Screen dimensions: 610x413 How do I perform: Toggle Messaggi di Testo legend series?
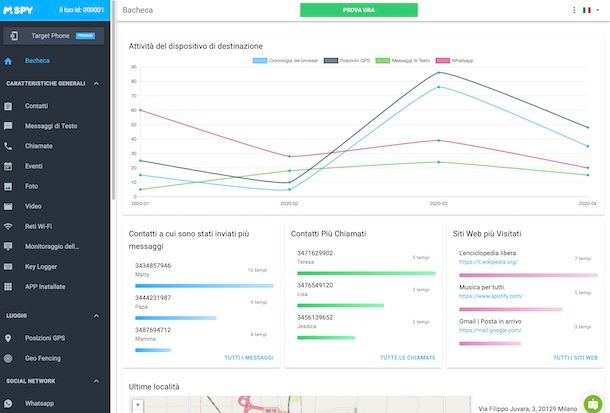(403, 61)
